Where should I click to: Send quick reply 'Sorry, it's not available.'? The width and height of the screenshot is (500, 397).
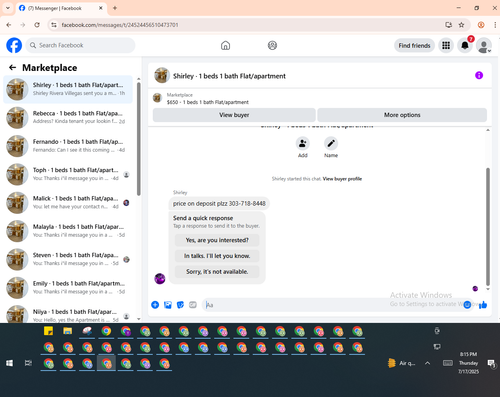[217, 271]
